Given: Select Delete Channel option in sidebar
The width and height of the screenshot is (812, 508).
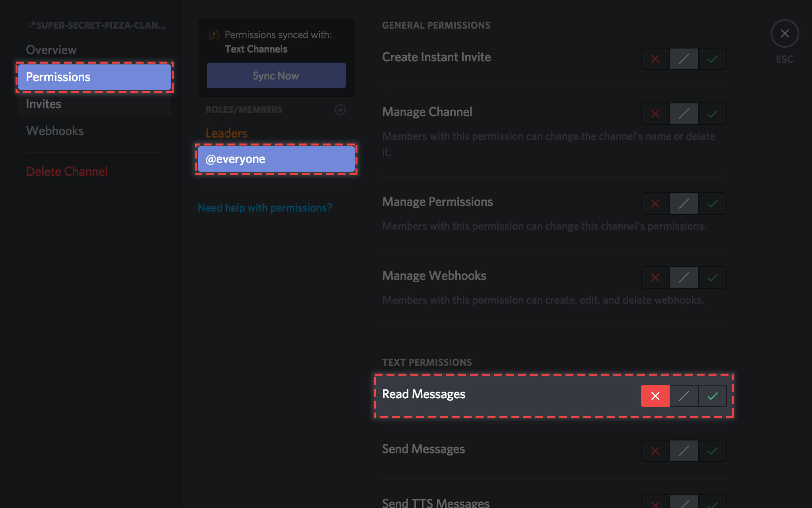Looking at the screenshot, I should click(66, 171).
